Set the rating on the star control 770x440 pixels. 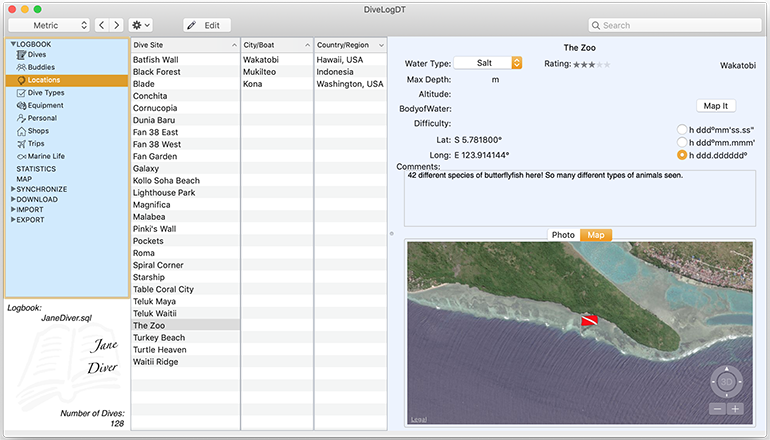591,64
